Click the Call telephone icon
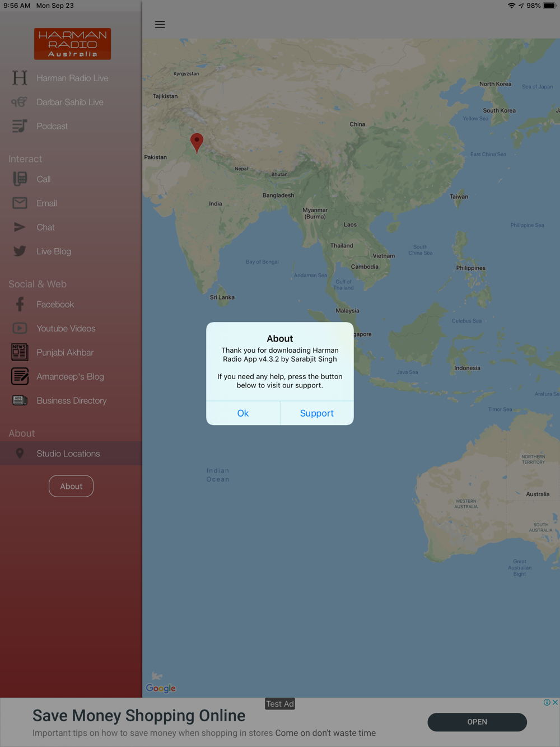This screenshot has height=747, width=560. click(20, 179)
